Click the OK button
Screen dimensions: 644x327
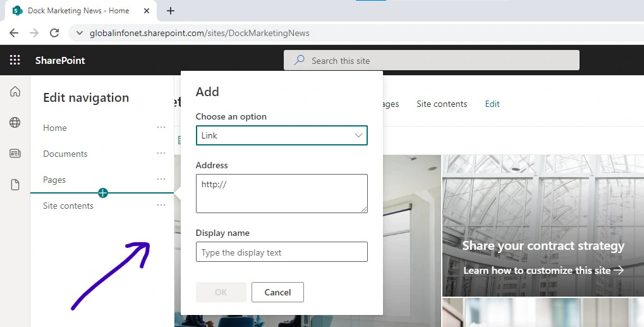221,292
